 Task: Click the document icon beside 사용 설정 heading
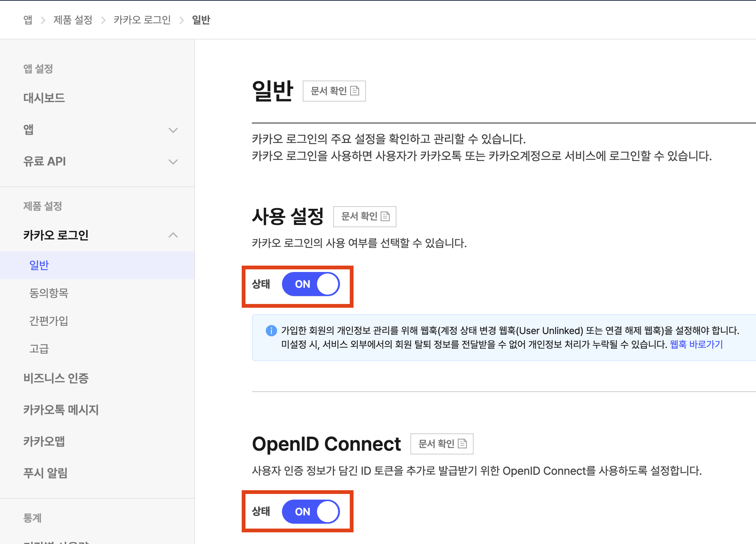tap(385, 216)
